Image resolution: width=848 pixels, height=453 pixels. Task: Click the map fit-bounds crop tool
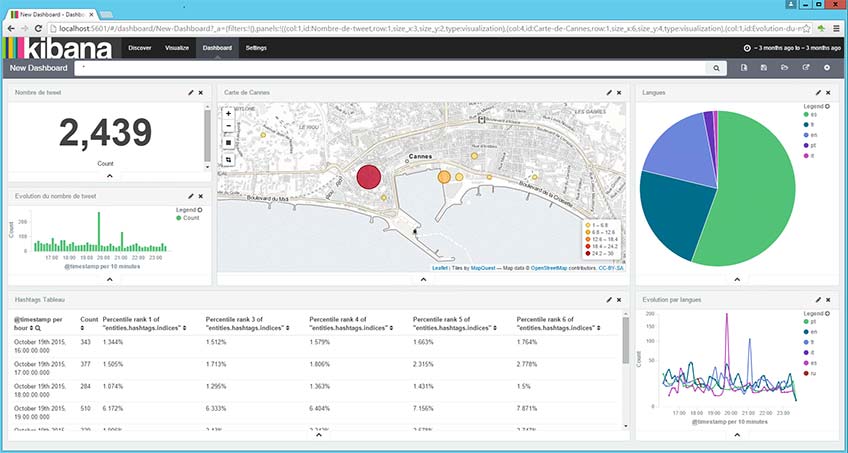click(x=228, y=160)
